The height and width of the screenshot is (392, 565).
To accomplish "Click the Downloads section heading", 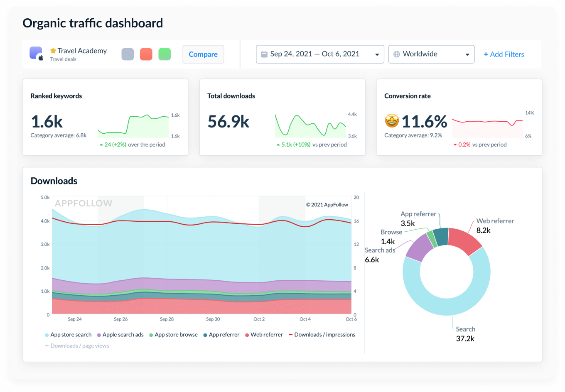I will pos(54,181).
